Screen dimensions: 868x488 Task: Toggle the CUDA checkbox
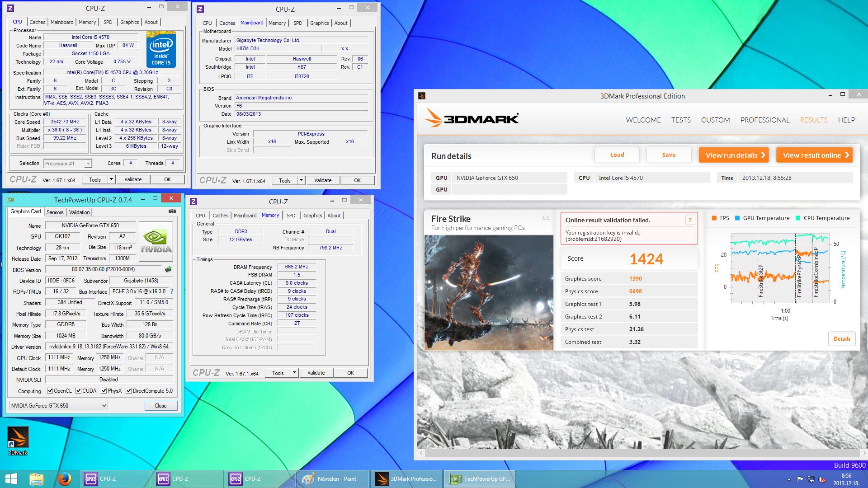[79, 391]
